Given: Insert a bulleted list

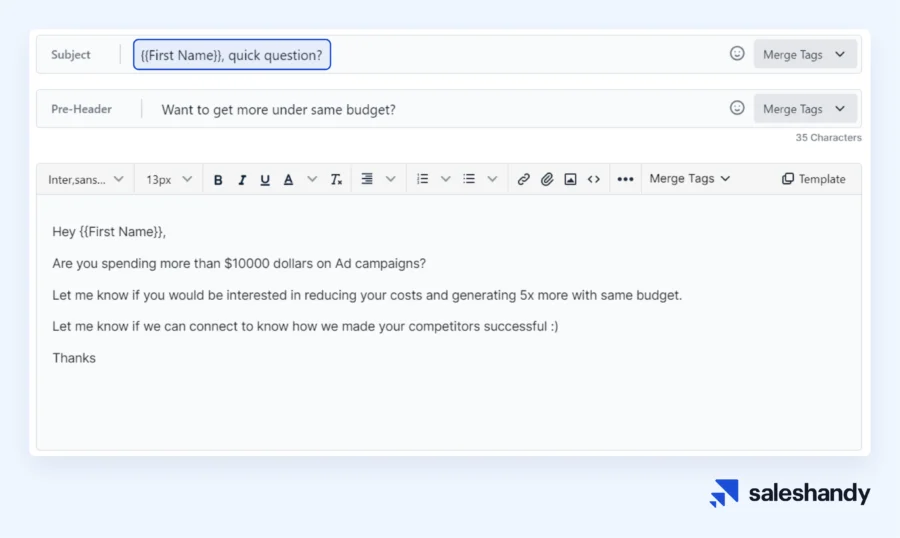Looking at the screenshot, I should pos(469,179).
